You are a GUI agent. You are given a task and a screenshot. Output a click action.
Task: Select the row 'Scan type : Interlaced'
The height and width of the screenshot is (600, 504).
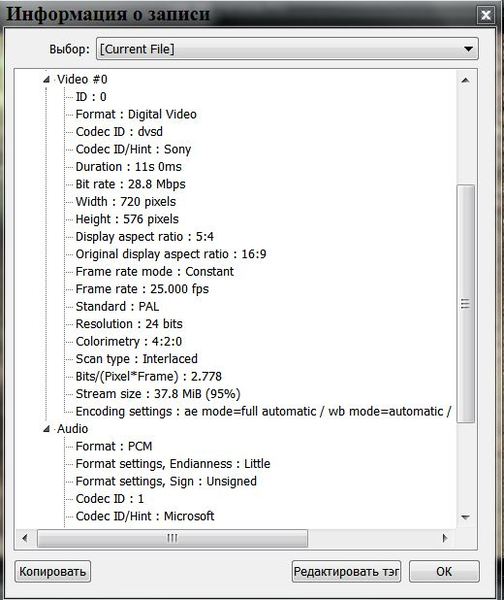click(137, 359)
